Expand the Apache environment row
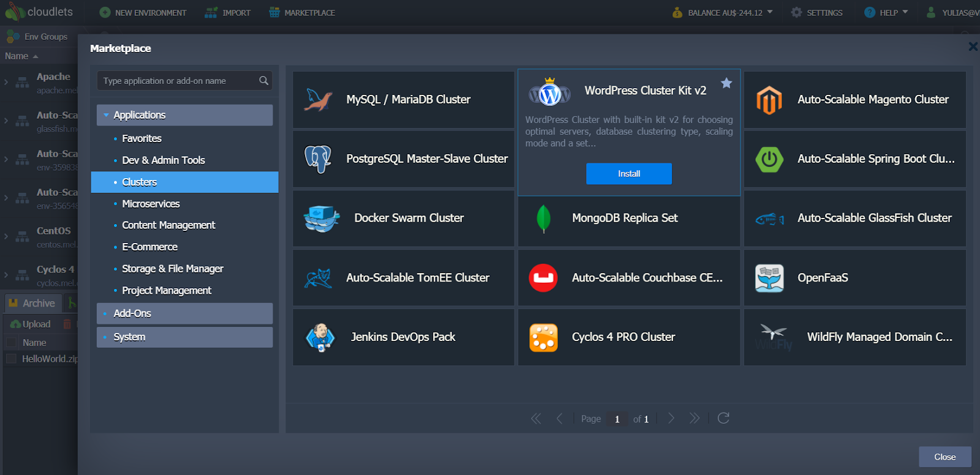980x475 pixels. coord(6,81)
